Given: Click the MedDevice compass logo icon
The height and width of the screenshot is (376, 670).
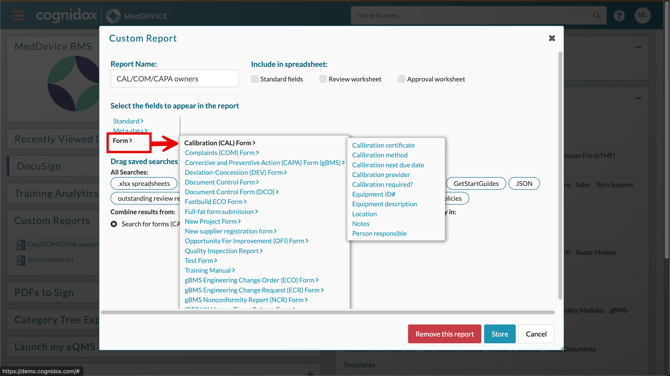Looking at the screenshot, I should (x=113, y=16).
